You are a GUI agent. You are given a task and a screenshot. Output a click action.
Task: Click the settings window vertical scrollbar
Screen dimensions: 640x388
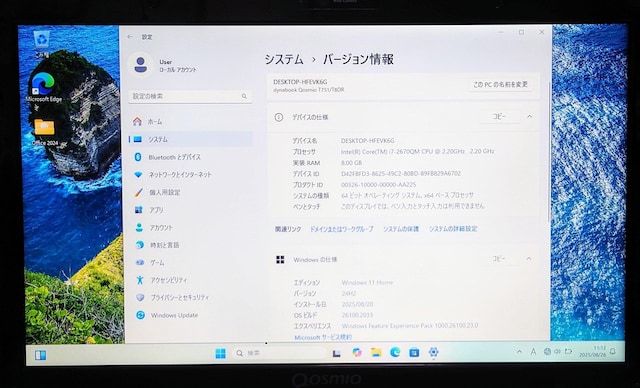click(x=549, y=151)
